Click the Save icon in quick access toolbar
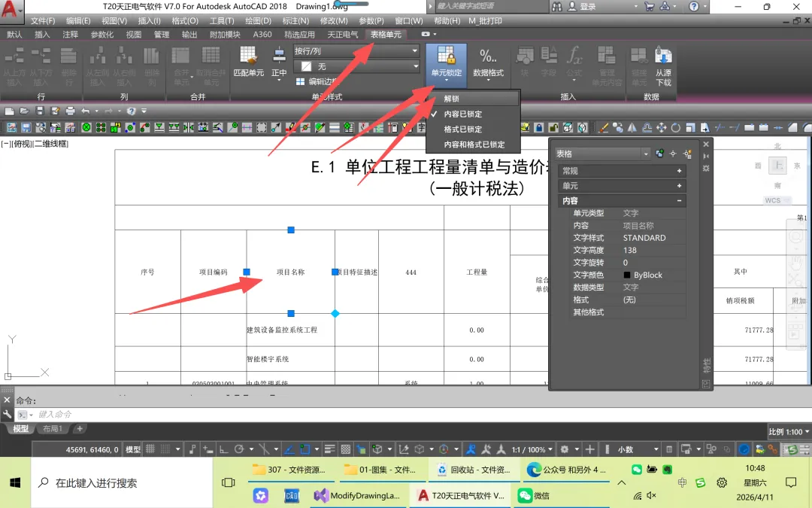The image size is (812, 508). (x=40, y=111)
